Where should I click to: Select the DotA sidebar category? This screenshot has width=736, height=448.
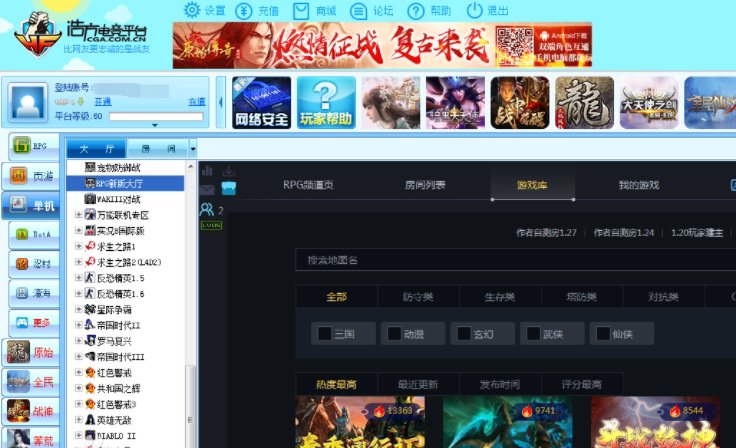click(34, 234)
